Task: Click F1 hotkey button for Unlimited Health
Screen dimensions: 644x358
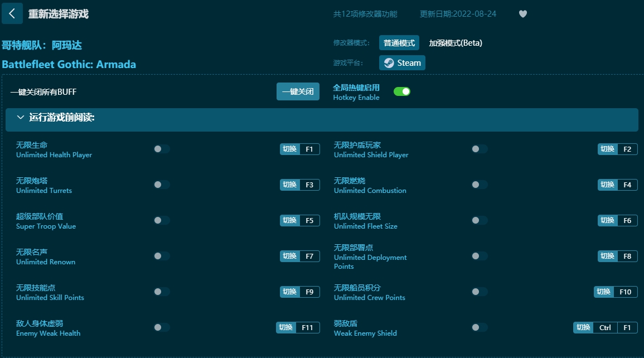Action: 309,149
